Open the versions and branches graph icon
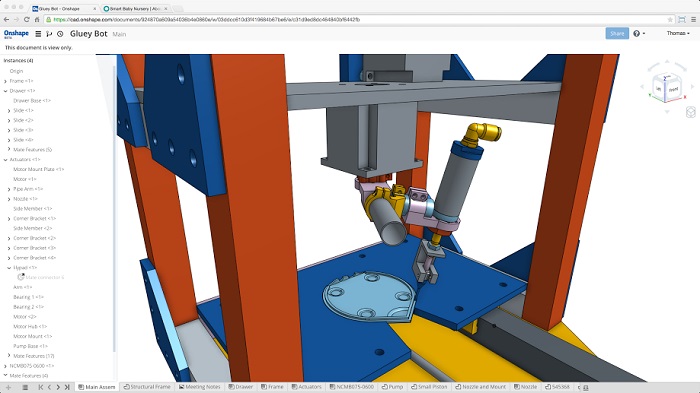 click(49, 33)
